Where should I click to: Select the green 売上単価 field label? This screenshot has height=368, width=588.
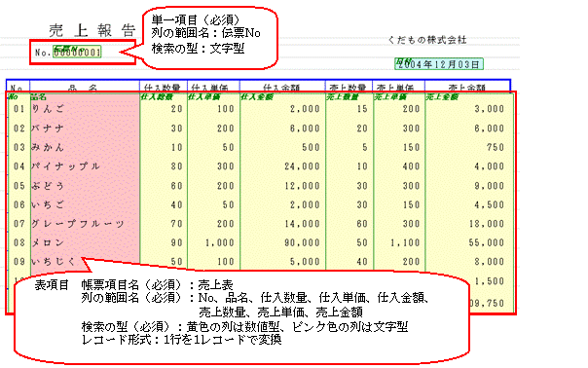point(390,97)
